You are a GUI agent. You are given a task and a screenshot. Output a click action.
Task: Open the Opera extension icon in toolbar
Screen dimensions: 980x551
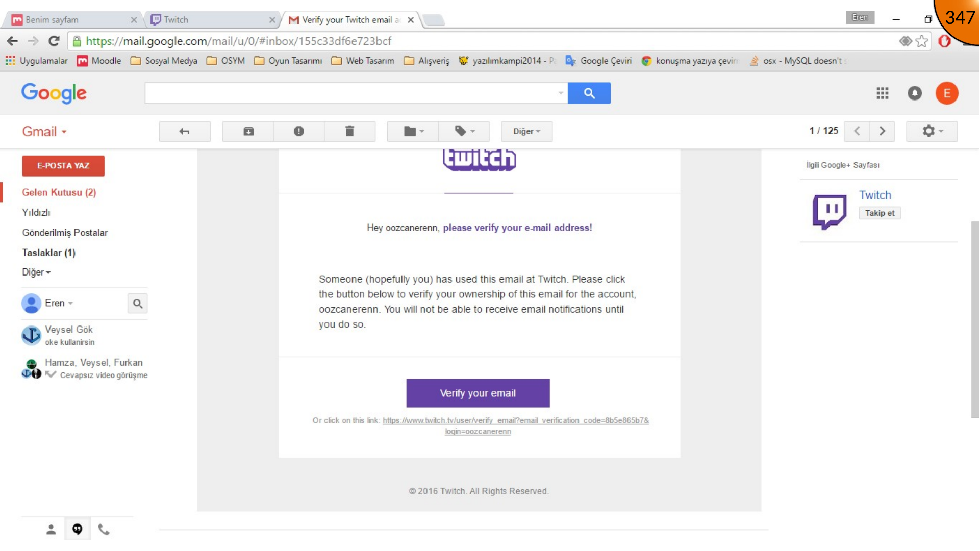tap(945, 41)
